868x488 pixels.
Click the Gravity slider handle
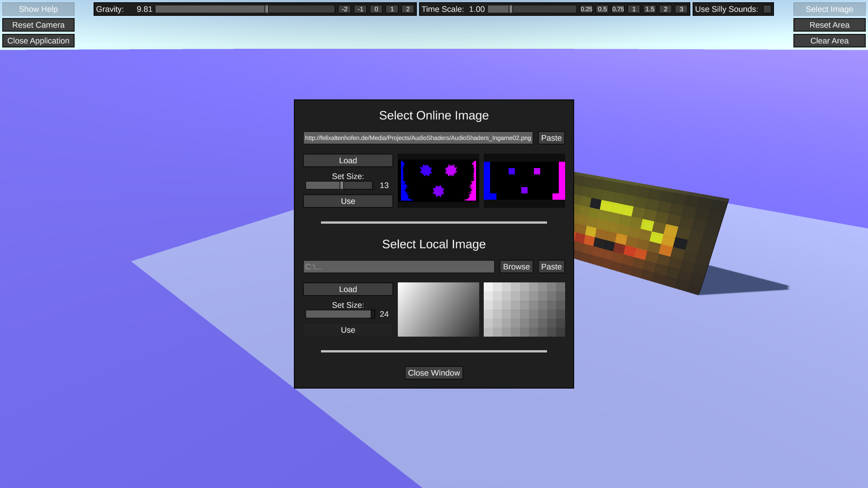267,9
